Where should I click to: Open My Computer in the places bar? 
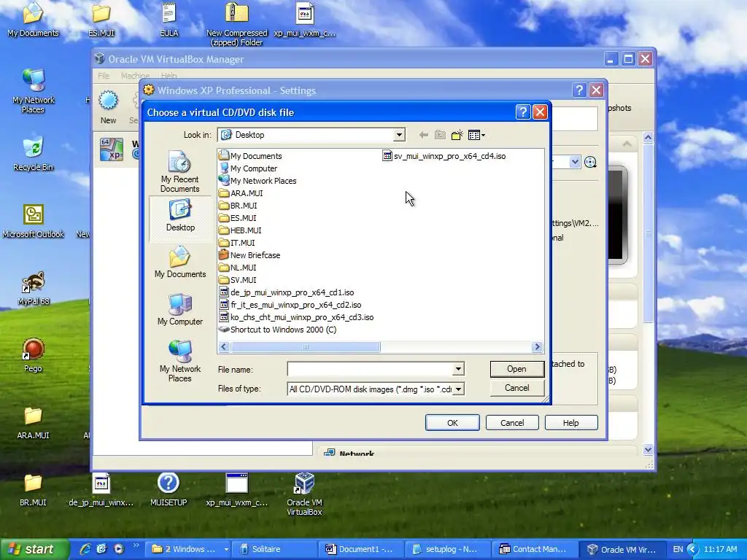pyautogui.click(x=180, y=309)
